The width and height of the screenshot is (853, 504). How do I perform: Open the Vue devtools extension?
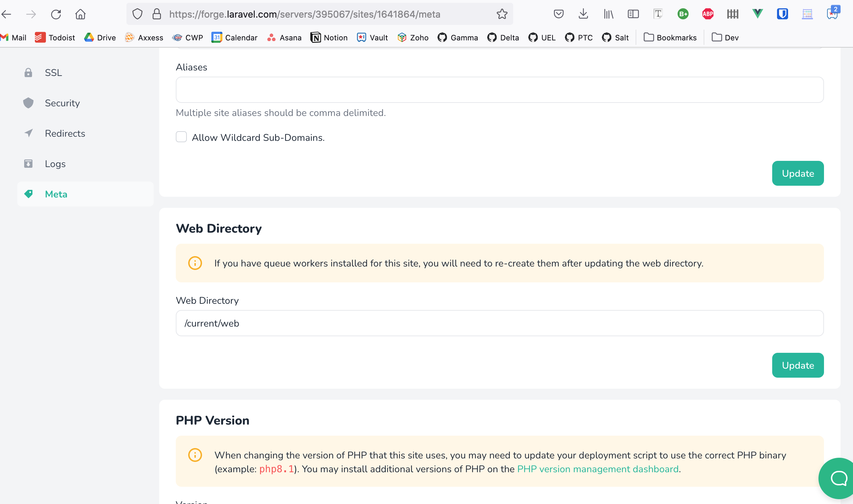pos(757,14)
